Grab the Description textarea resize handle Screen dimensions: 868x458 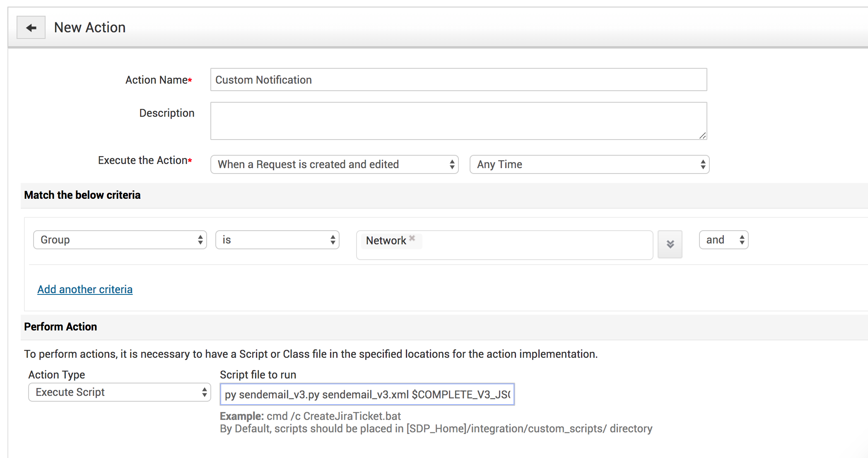[x=702, y=135]
